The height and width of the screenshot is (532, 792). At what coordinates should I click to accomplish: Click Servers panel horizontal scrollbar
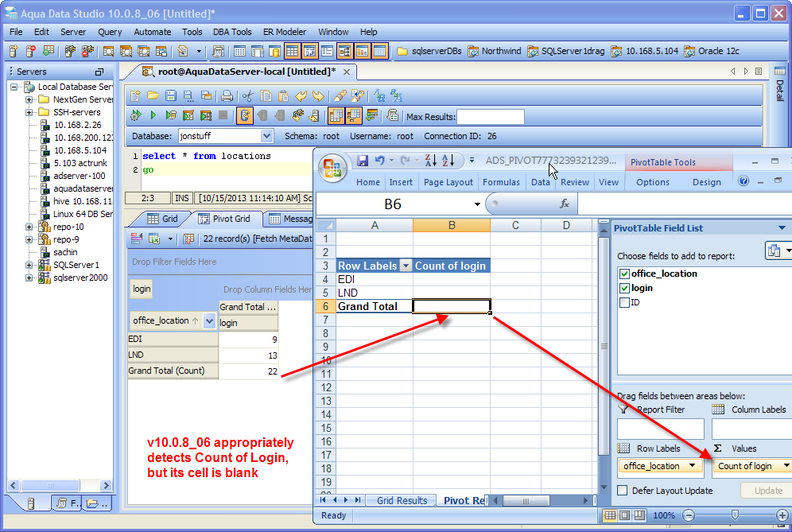60,486
